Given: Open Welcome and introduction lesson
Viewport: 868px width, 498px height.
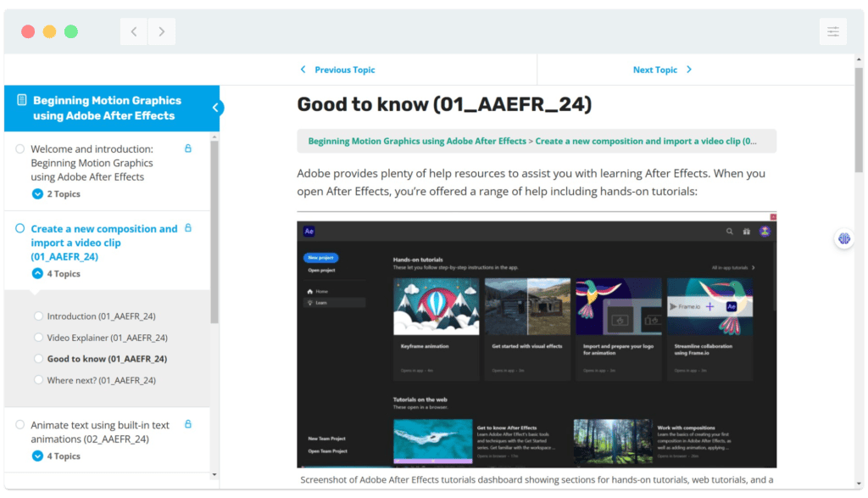Looking at the screenshot, I should tap(92, 163).
